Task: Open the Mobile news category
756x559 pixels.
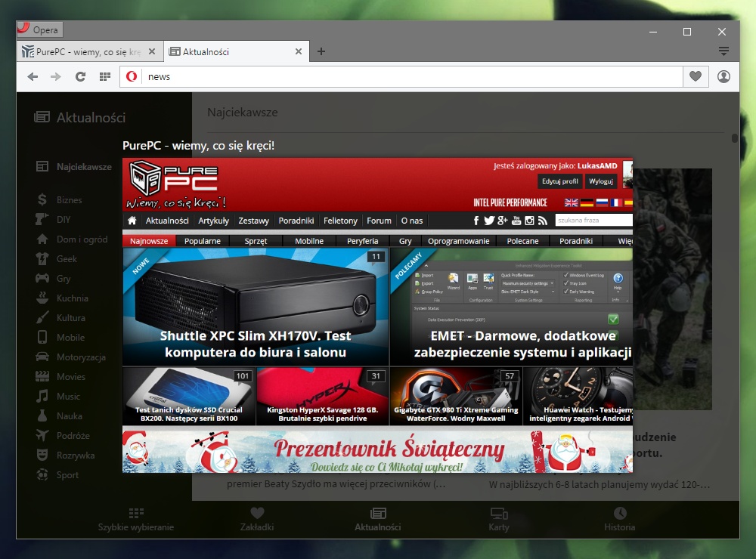Action: pos(60,338)
